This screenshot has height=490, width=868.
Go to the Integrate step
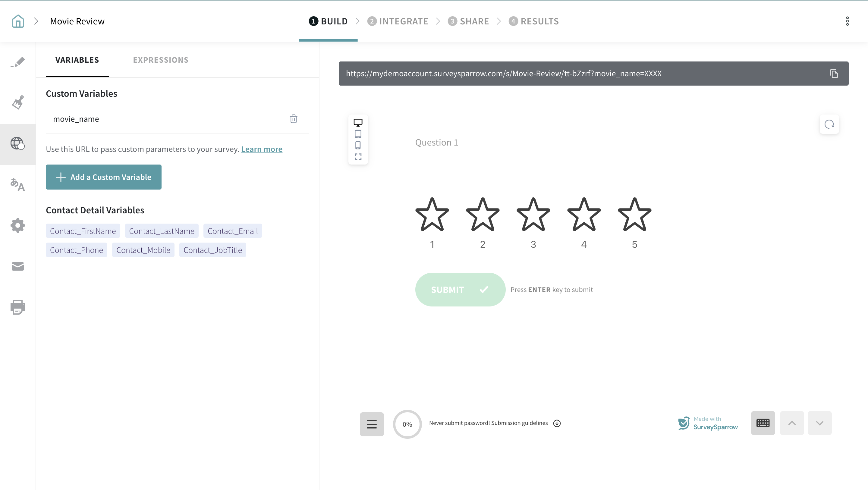(x=398, y=21)
